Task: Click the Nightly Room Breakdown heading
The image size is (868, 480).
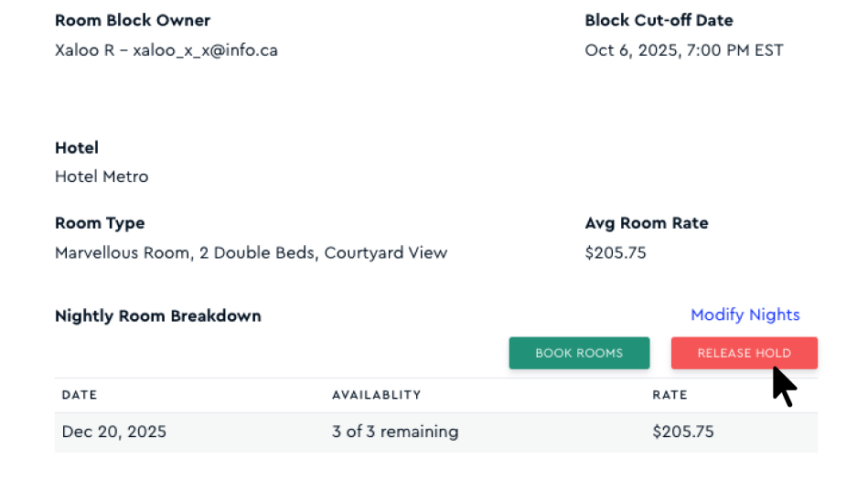Action: point(158,315)
